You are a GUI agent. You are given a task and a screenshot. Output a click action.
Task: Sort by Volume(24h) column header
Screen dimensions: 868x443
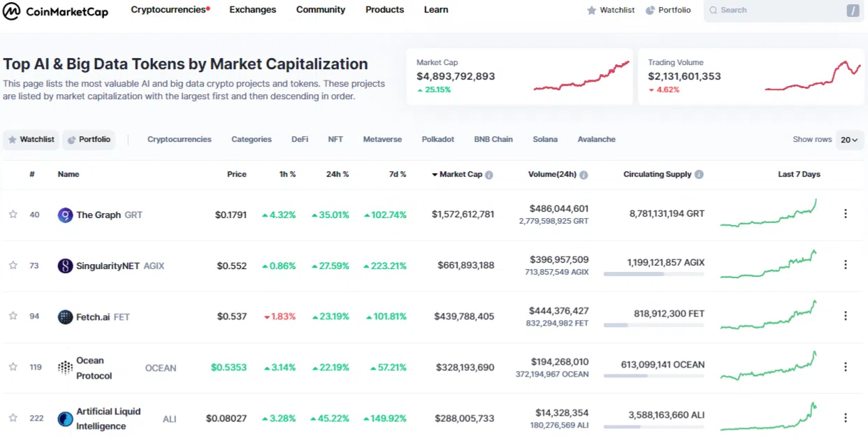pyautogui.click(x=552, y=175)
